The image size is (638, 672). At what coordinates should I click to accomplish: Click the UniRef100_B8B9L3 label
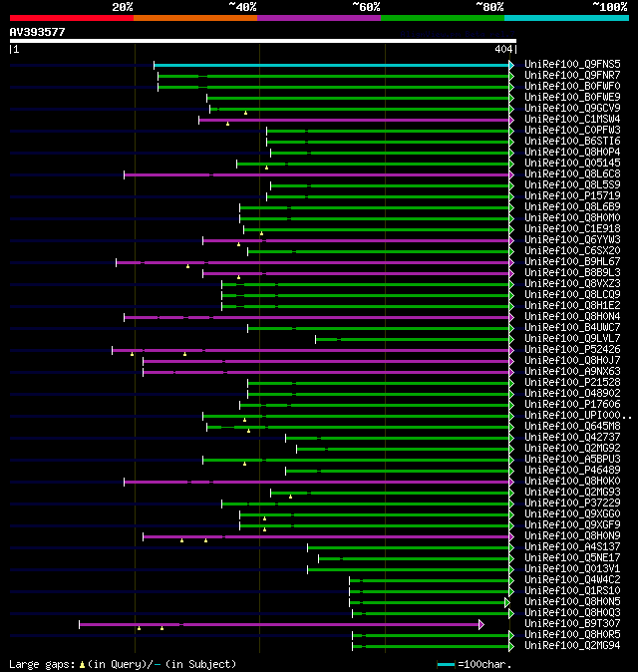click(572, 272)
